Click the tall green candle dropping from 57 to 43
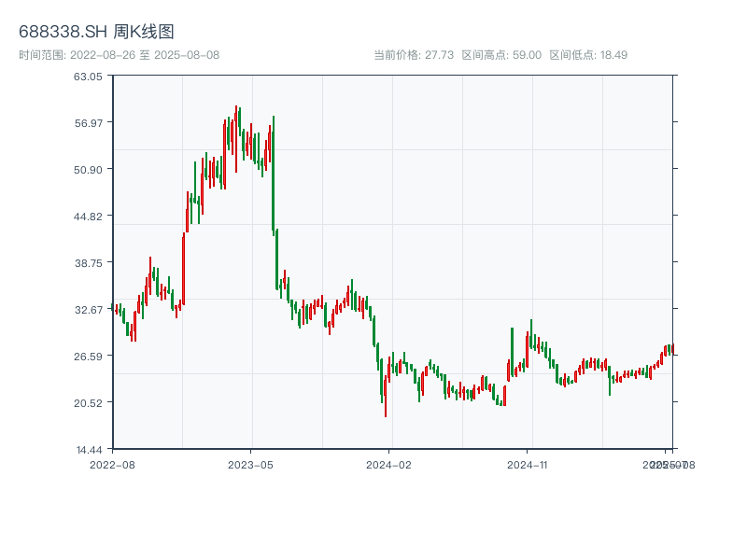 coord(274,173)
